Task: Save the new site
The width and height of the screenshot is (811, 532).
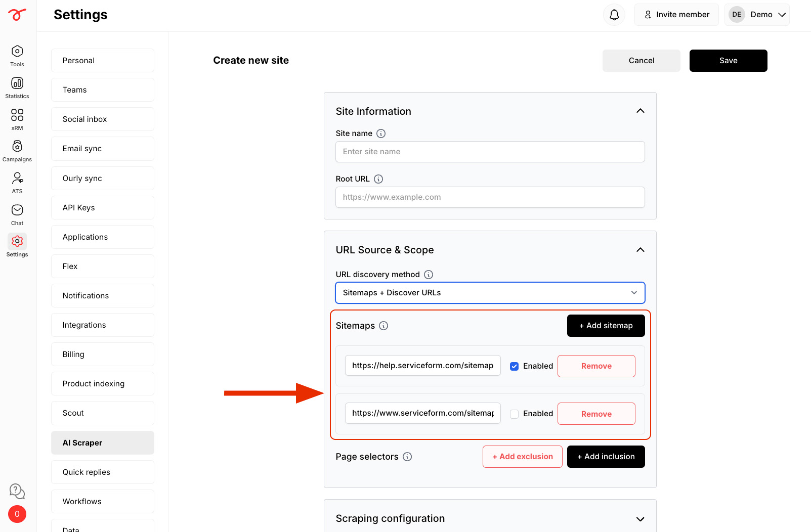Action: click(x=729, y=61)
